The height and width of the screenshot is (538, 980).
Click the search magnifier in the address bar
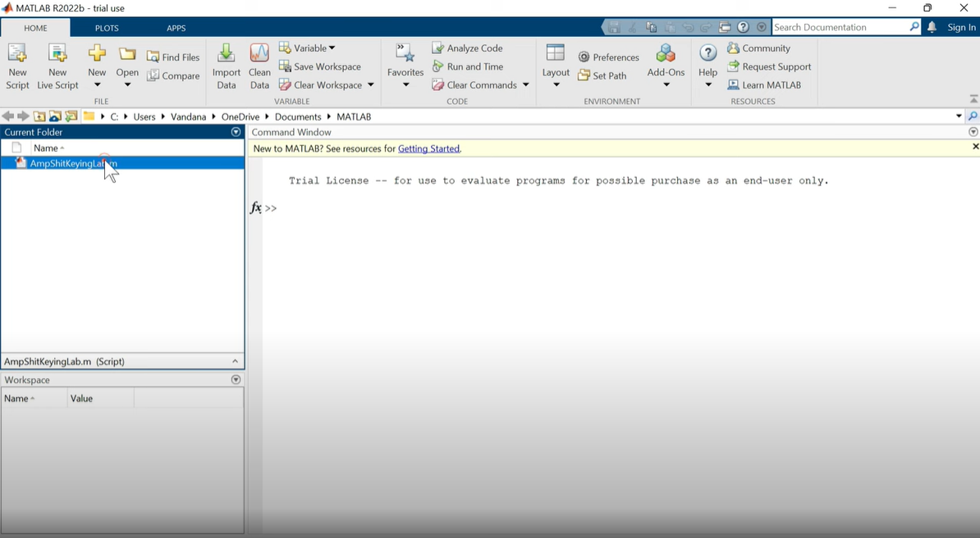click(x=973, y=116)
